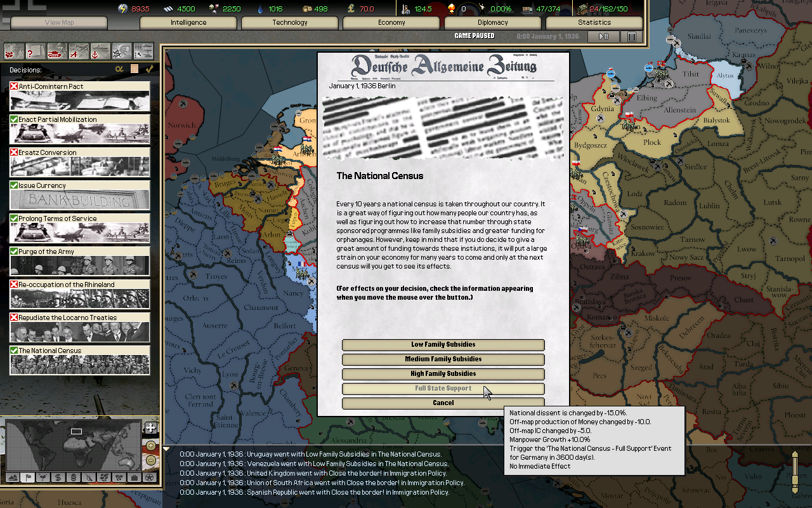Open the Statistics tab

coord(594,23)
